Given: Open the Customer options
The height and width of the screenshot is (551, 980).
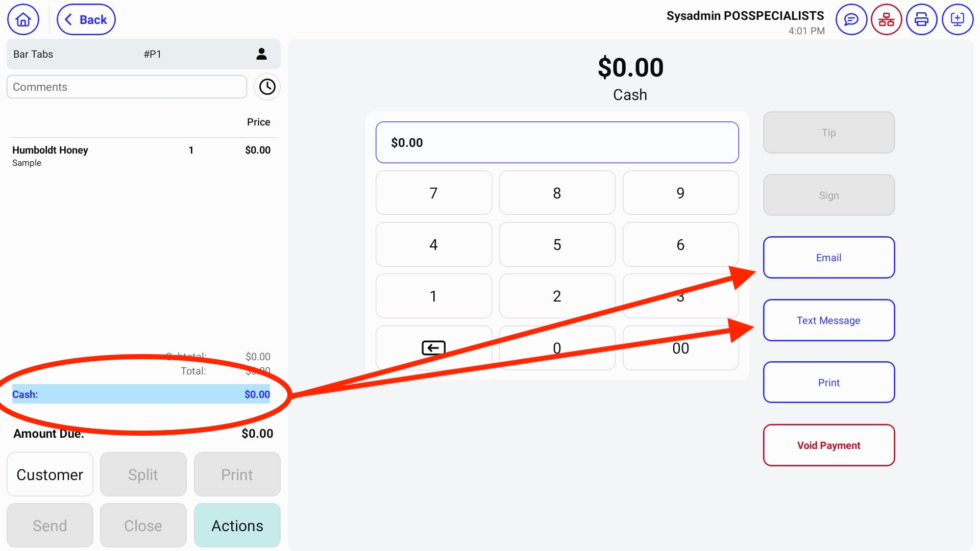Looking at the screenshot, I should pyautogui.click(x=50, y=474).
